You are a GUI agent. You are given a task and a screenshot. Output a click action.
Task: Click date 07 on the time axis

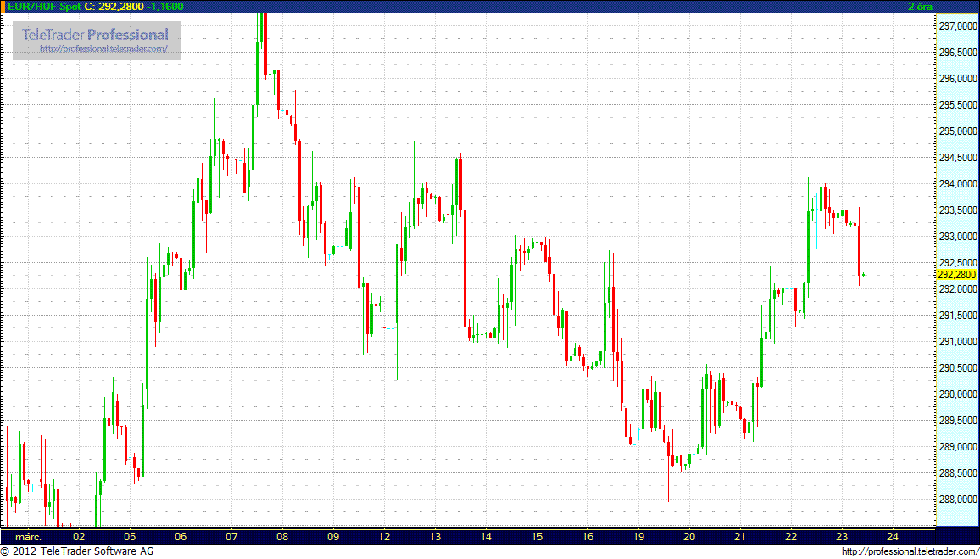click(x=231, y=536)
